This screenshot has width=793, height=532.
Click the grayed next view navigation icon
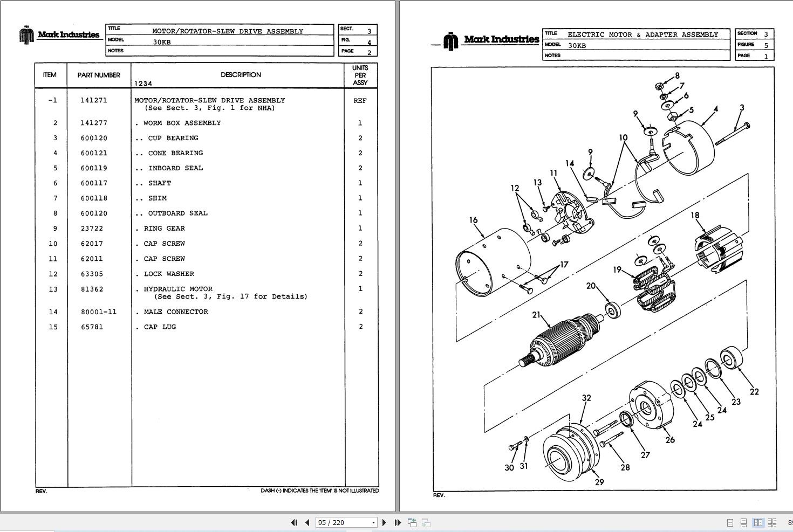(426, 522)
